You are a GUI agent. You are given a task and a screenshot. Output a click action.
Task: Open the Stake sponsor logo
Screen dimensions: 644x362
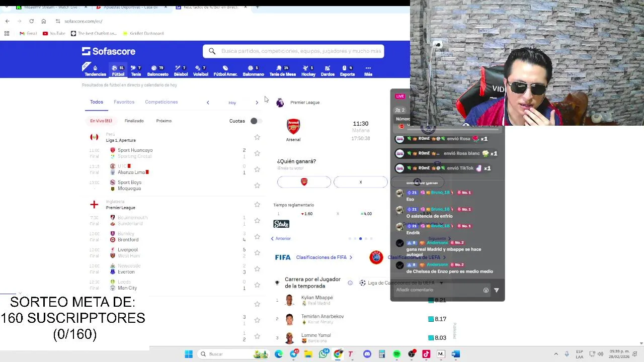281,224
